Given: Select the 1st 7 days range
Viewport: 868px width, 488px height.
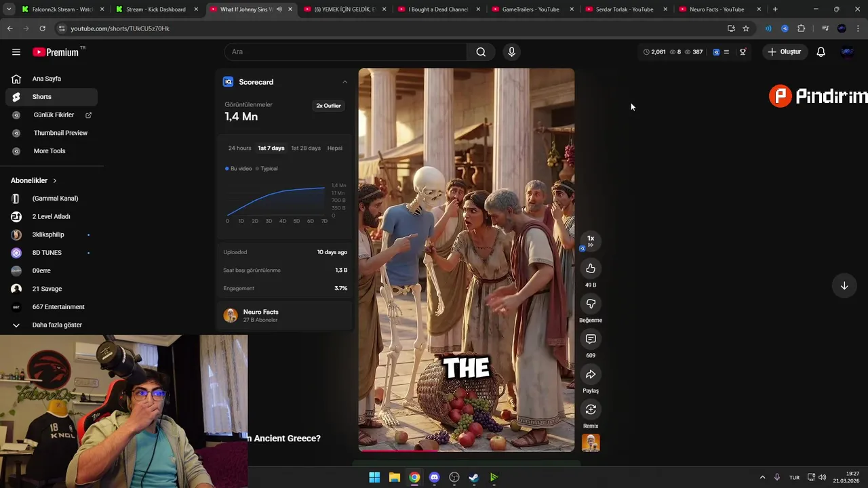Looking at the screenshot, I should (271, 148).
